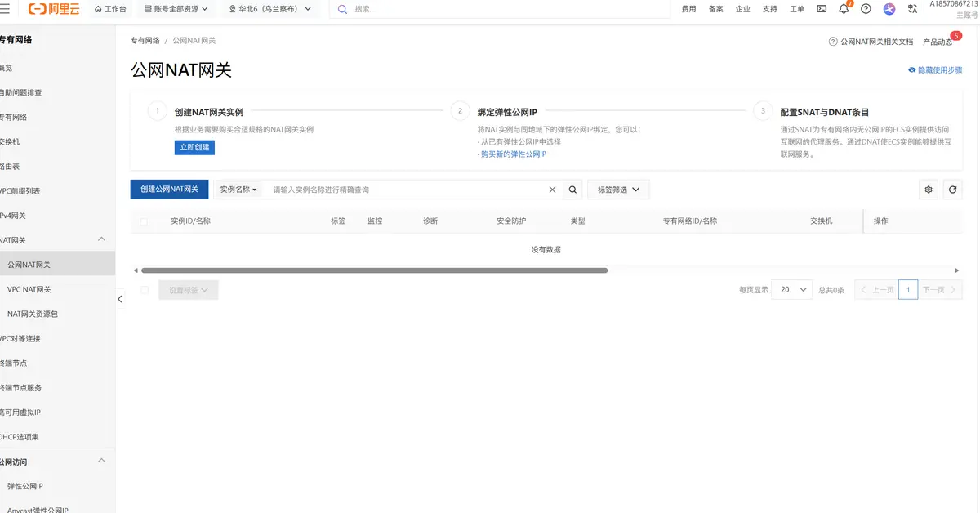980x513 pixels.
Task: Open the notifications bell icon
Action: [844, 9]
